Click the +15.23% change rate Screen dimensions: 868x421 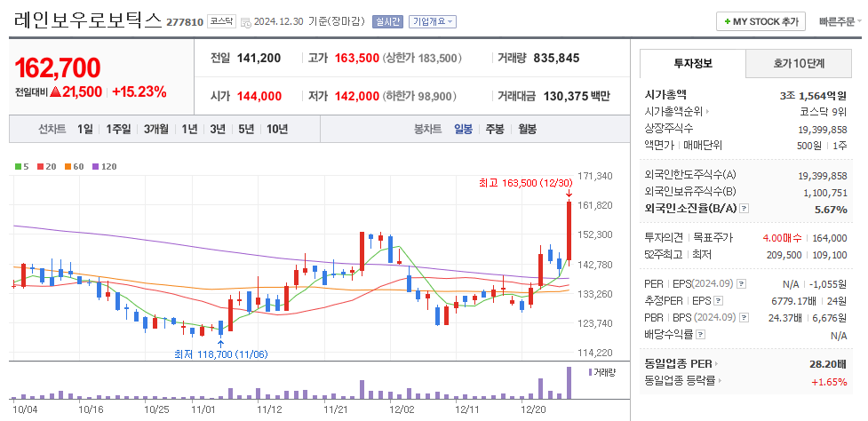point(139,91)
